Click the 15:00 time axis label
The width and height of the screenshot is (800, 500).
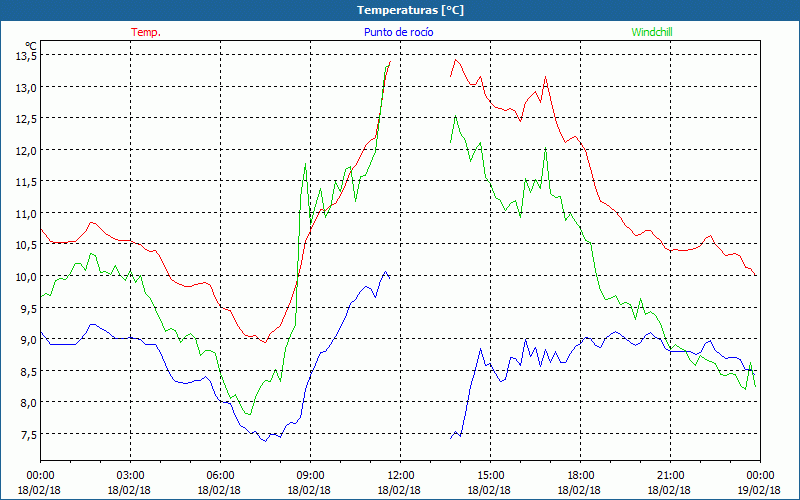[490, 476]
